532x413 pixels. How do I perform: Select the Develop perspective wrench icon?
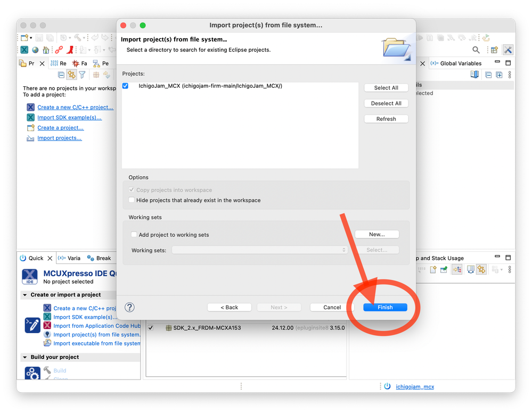click(x=508, y=50)
